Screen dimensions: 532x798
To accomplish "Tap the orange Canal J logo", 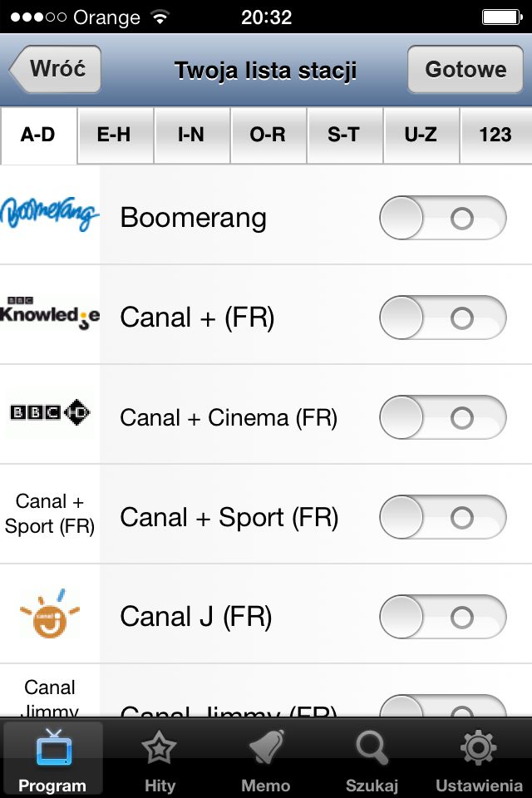I will click(50, 613).
